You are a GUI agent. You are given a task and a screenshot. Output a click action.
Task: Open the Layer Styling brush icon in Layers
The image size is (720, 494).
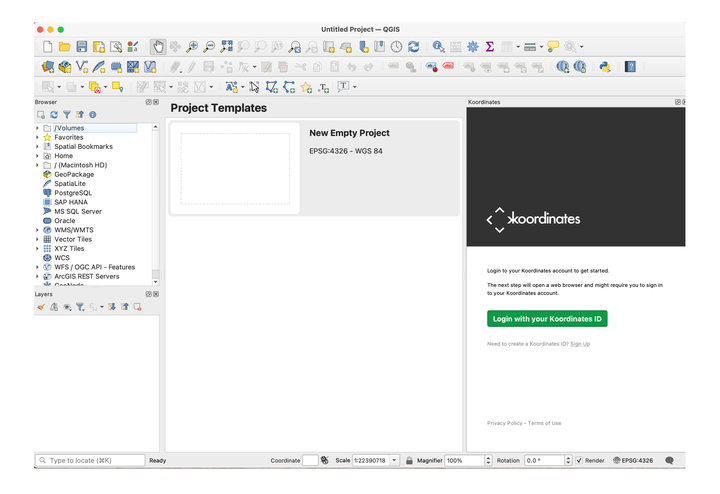41,307
